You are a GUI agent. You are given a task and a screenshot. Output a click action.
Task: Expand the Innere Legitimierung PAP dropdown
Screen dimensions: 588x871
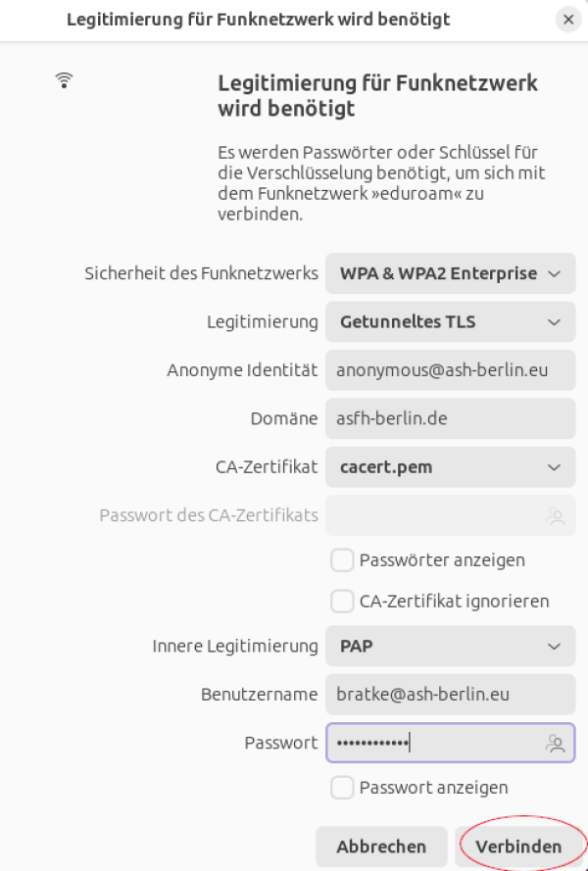(450, 647)
